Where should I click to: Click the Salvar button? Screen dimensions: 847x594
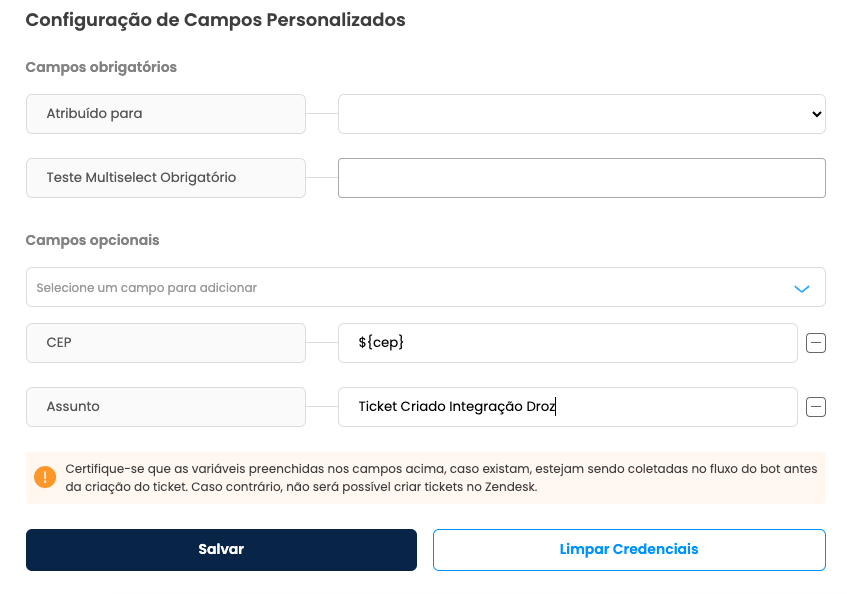tap(221, 550)
